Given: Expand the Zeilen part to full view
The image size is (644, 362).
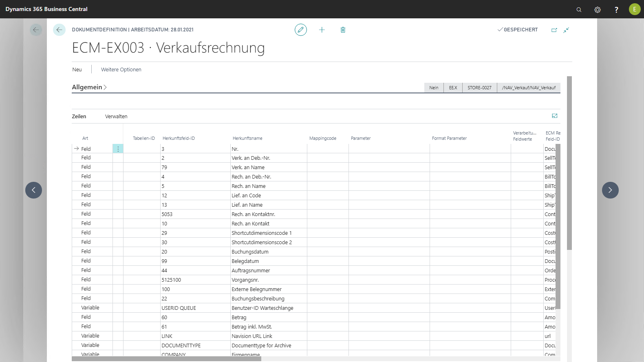Looking at the screenshot, I should pyautogui.click(x=554, y=116).
